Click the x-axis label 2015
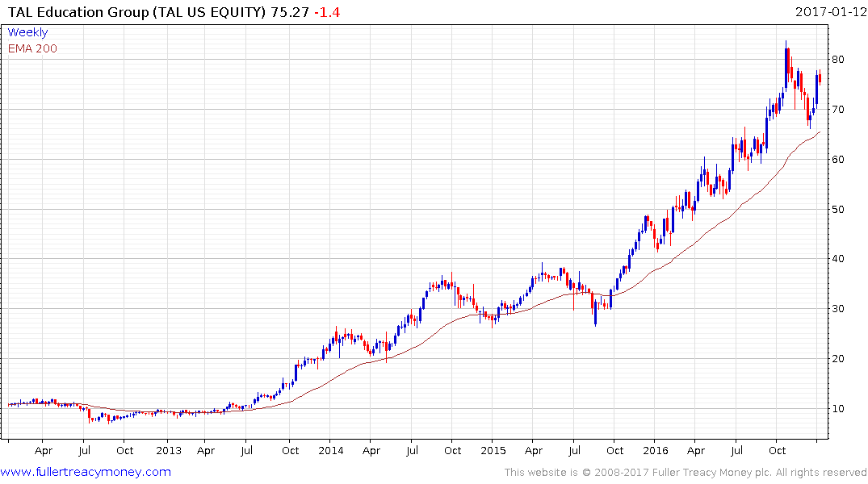This screenshot has height=484, width=868. 493,450
